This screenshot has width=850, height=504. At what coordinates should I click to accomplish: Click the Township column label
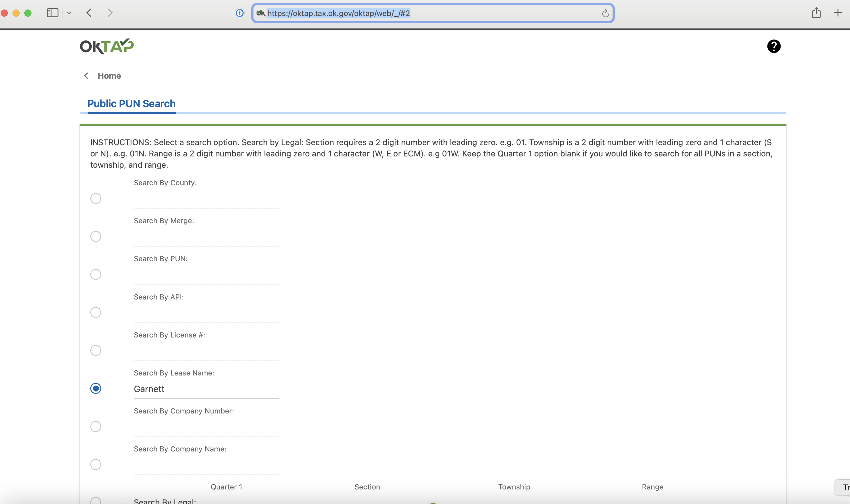[514, 487]
